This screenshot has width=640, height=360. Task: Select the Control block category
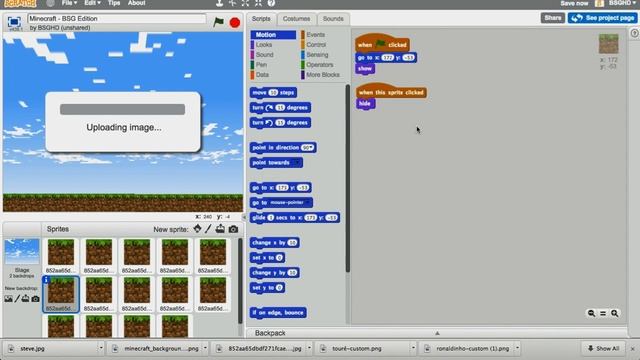(x=316, y=45)
